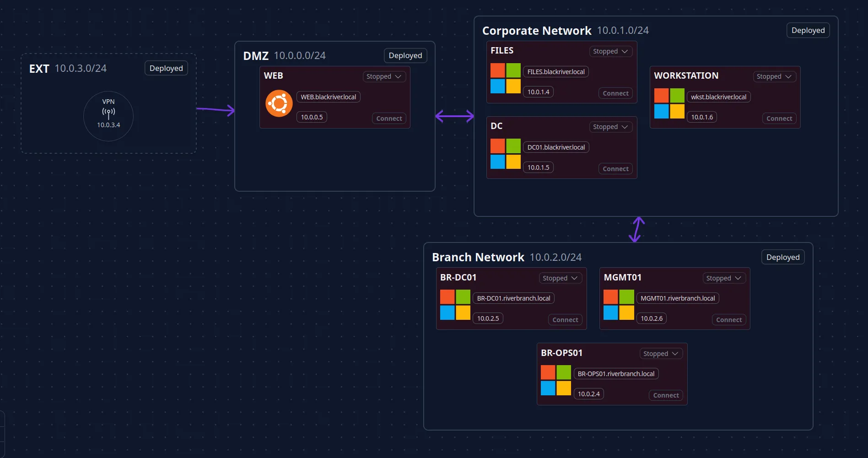
Task: Connect to MGMT01
Action: point(729,320)
